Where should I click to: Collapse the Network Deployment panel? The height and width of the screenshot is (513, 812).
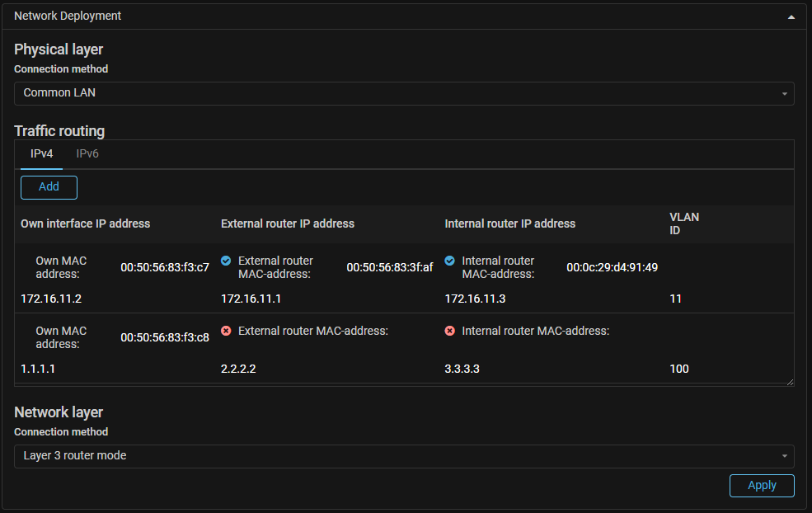tap(791, 16)
